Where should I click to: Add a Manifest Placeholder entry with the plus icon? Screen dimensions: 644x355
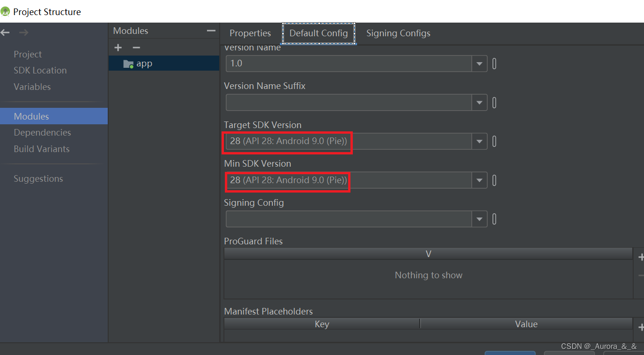point(641,327)
